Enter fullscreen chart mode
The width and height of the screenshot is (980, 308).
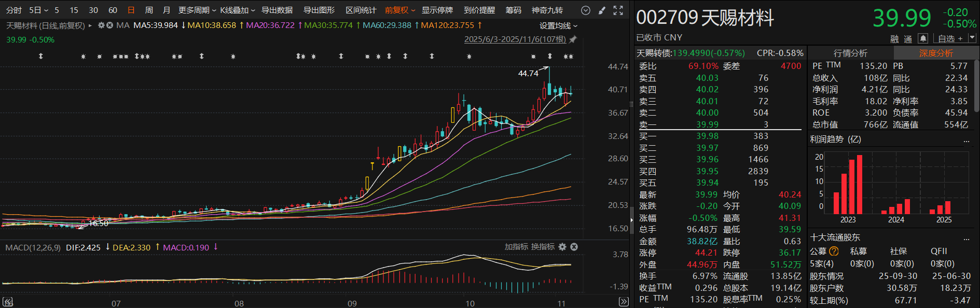618,10
